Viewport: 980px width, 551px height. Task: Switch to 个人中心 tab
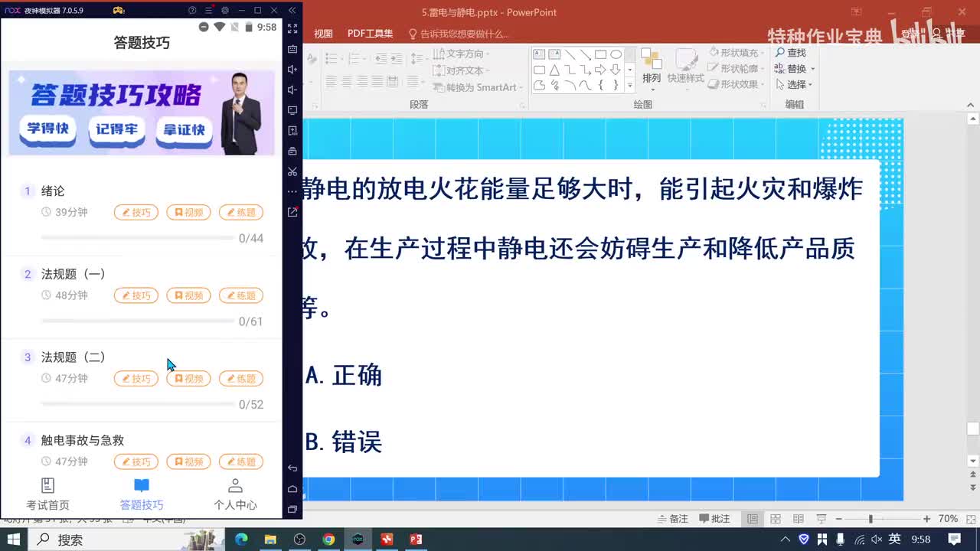coord(235,494)
